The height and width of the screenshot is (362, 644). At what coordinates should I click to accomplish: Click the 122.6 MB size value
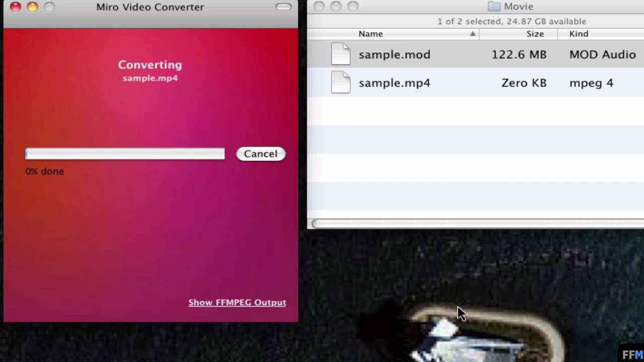tap(519, 54)
